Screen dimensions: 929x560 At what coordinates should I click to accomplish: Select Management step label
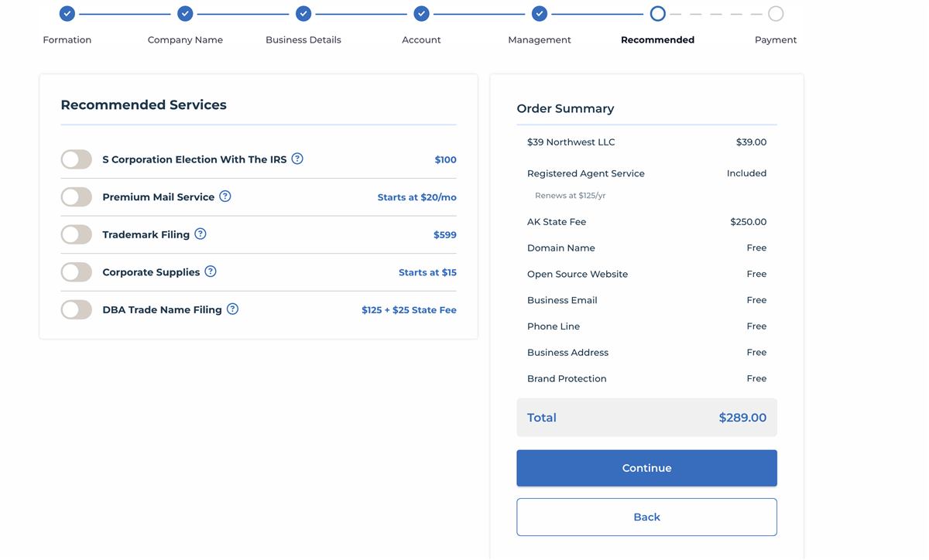tap(540, 39)
